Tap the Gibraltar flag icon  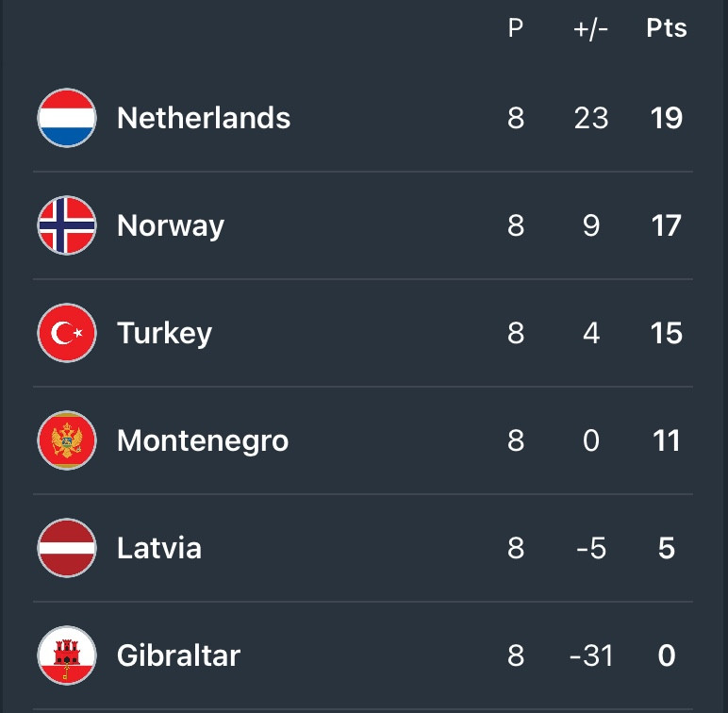[67, 655]
